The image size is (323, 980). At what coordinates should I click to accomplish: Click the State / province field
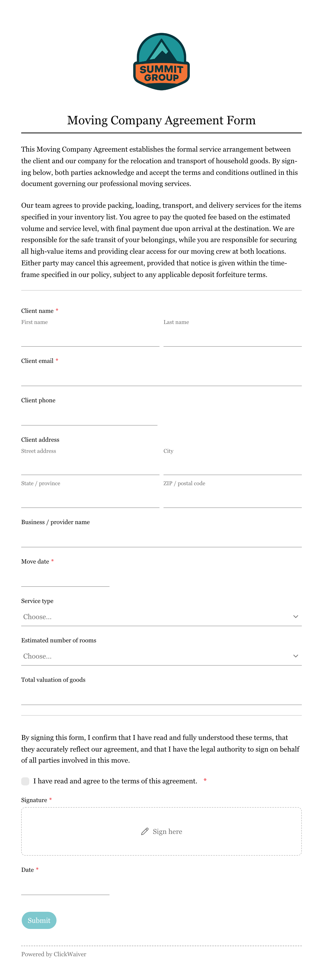pyautogui.click(x=90, y=498)
